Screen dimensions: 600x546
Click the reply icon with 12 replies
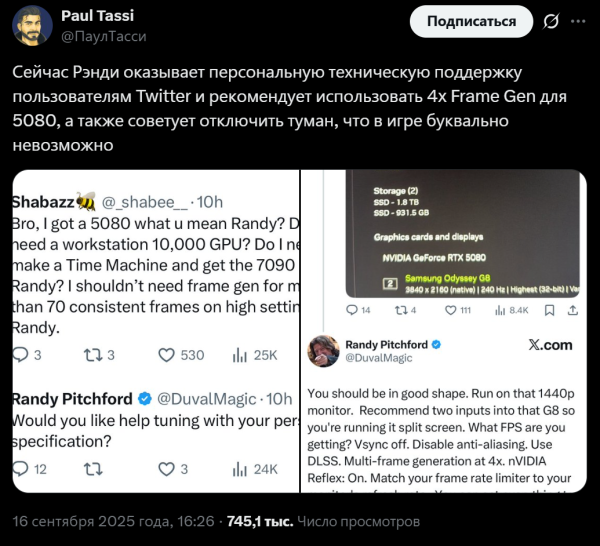click(20, 468)
